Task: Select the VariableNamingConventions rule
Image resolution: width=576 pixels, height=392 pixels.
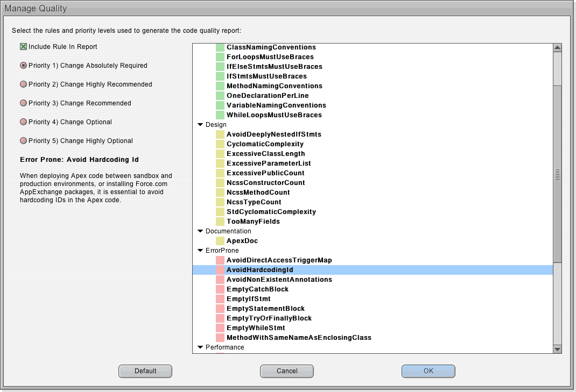Action: pos(276,105)
